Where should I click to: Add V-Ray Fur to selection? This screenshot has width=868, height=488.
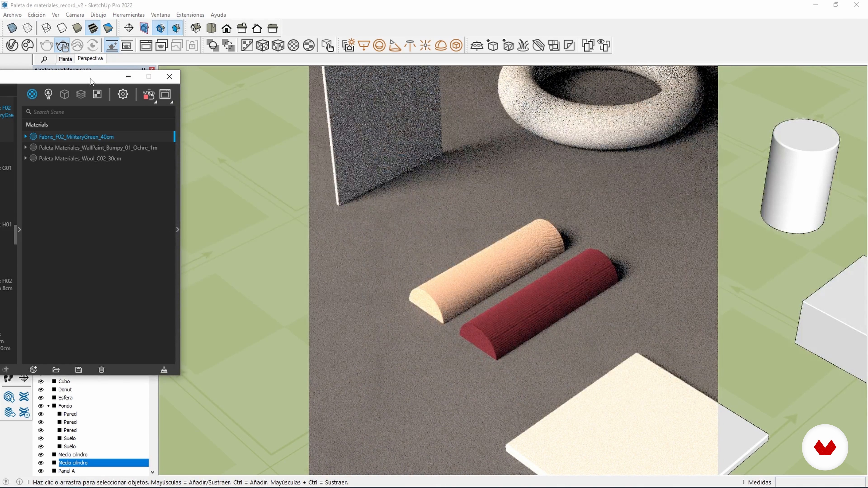[523, 45]
